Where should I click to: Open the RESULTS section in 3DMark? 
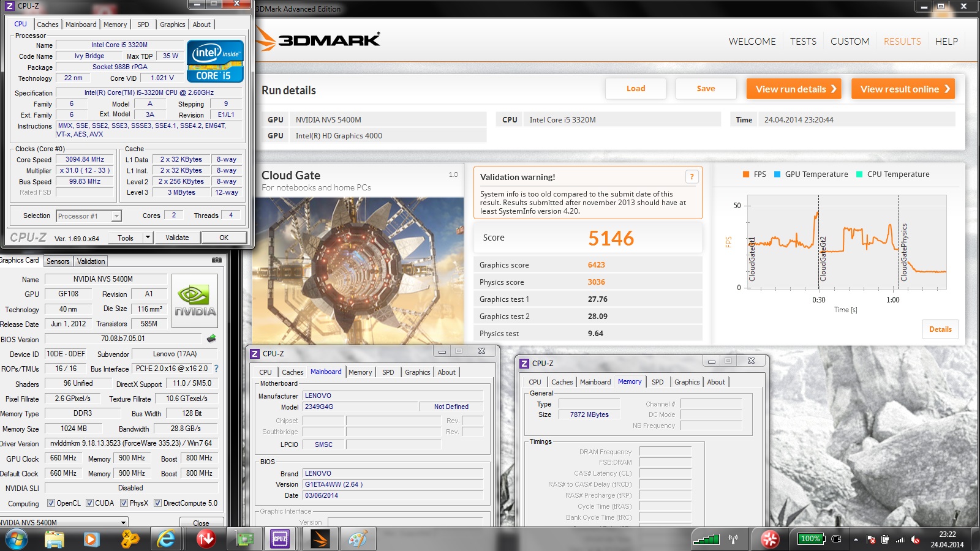pos(902,41)
